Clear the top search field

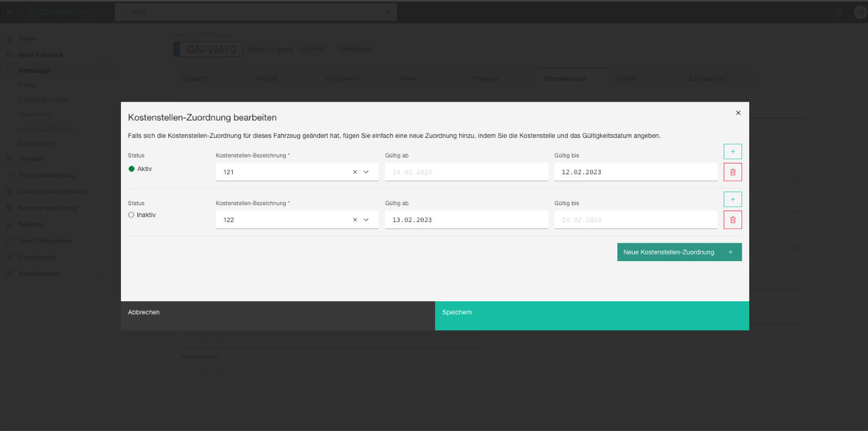pos(388,12)
